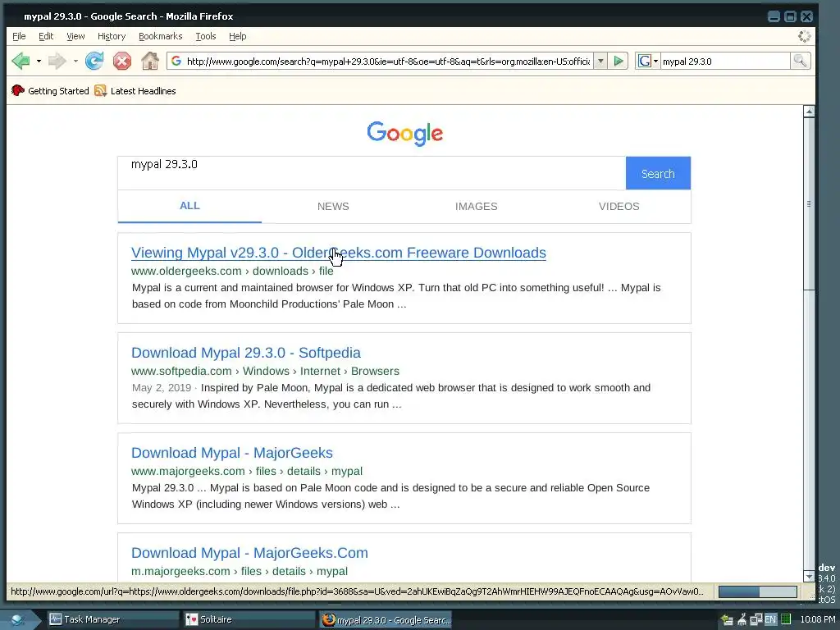Open the start menu button

18,619
